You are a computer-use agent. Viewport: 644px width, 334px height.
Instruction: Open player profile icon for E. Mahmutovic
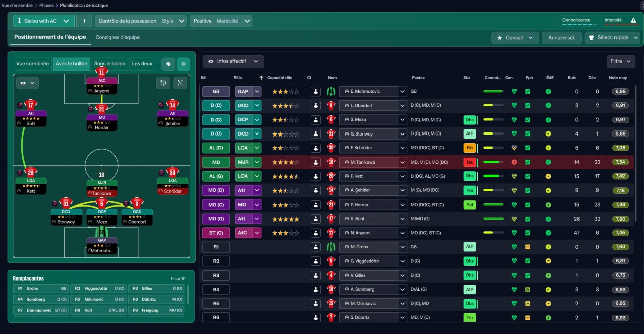point(316,92)
